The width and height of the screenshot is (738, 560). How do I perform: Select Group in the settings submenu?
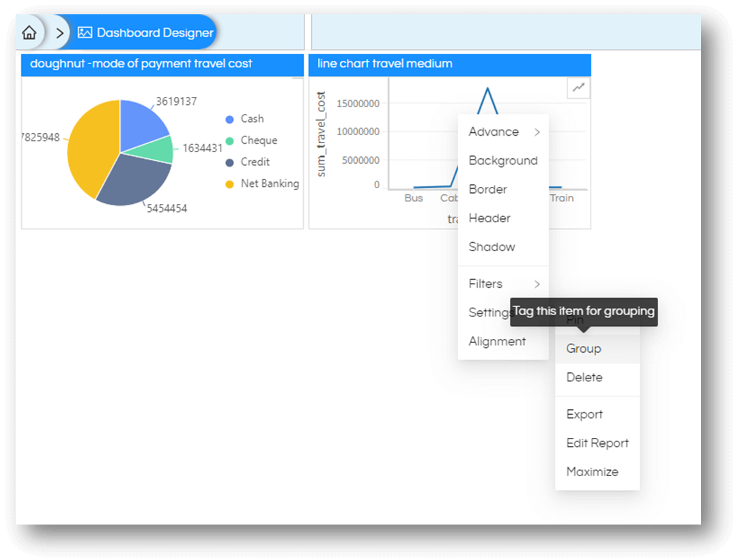pyautogui.click(x=597, y=349)
